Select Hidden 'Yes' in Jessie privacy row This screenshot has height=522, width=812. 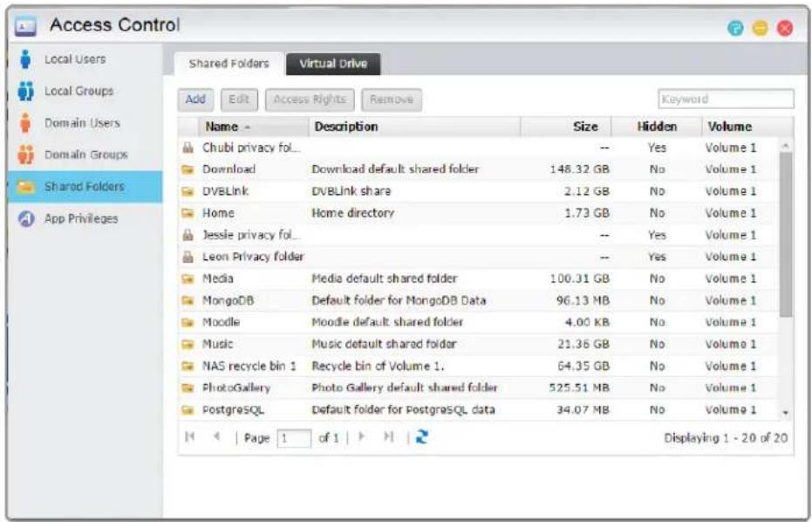coord(657,236)
